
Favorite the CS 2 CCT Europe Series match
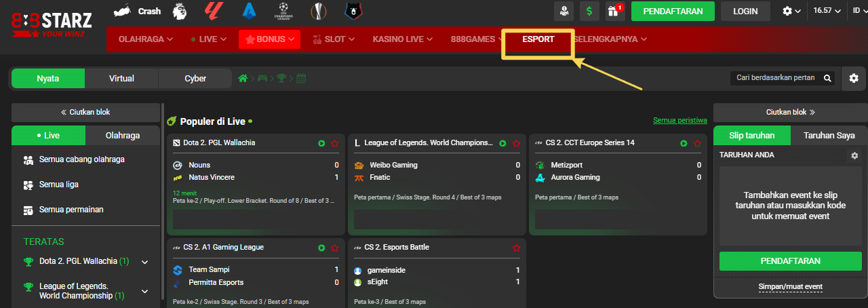[x=696, y=143]
